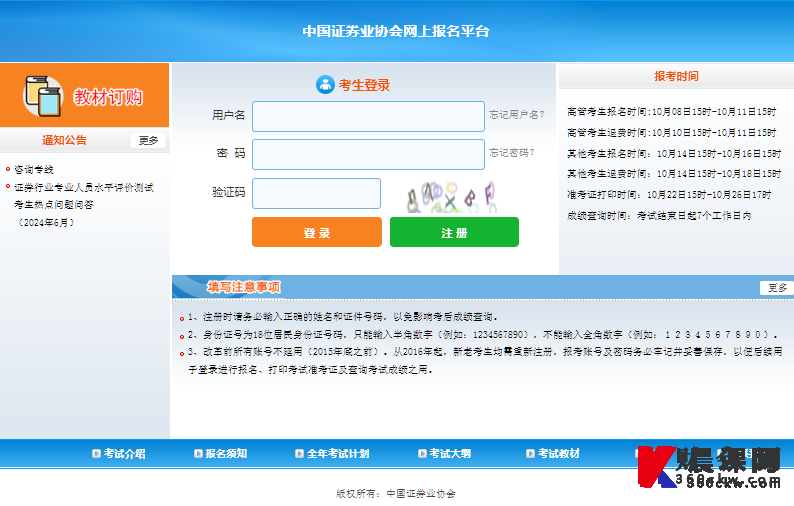Click the green 注册 register button
794x506 pixels.
point(454,232)
